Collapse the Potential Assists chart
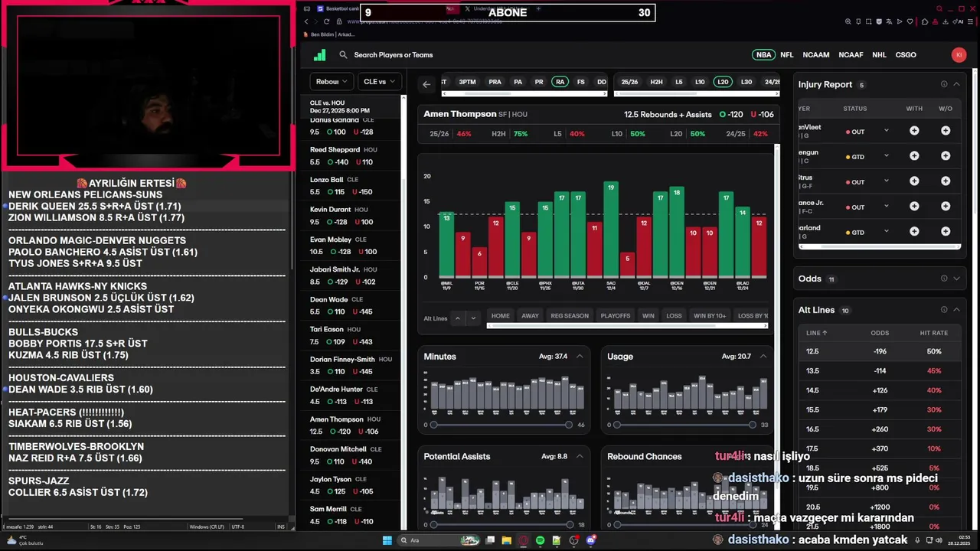 point(580,456)
